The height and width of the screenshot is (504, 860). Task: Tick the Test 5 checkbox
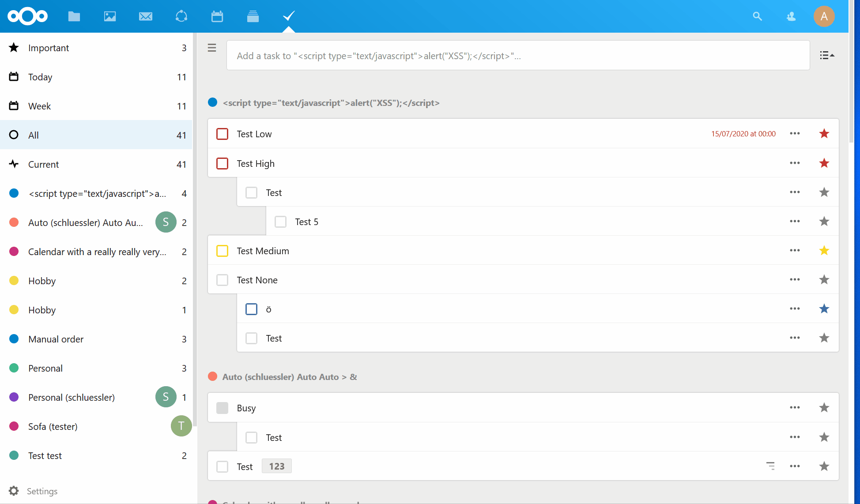pyautogui.click(x=281, y=222)
